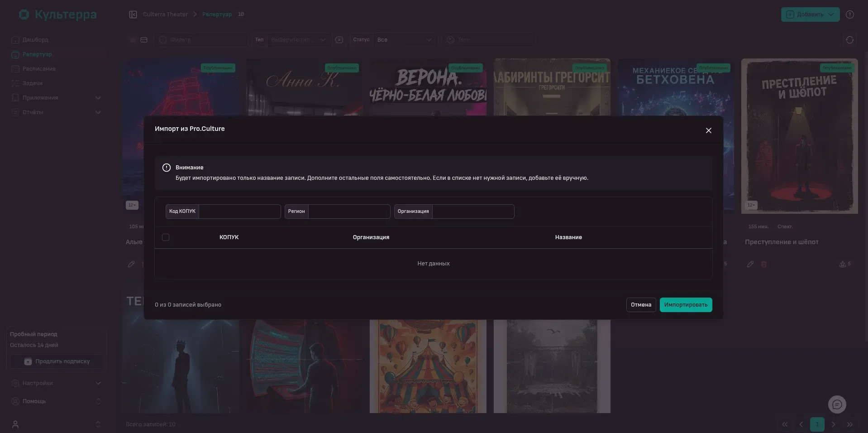Open the Механическое сердце Бетховена poster
The image size is (868, 433).
coord(676,87)
